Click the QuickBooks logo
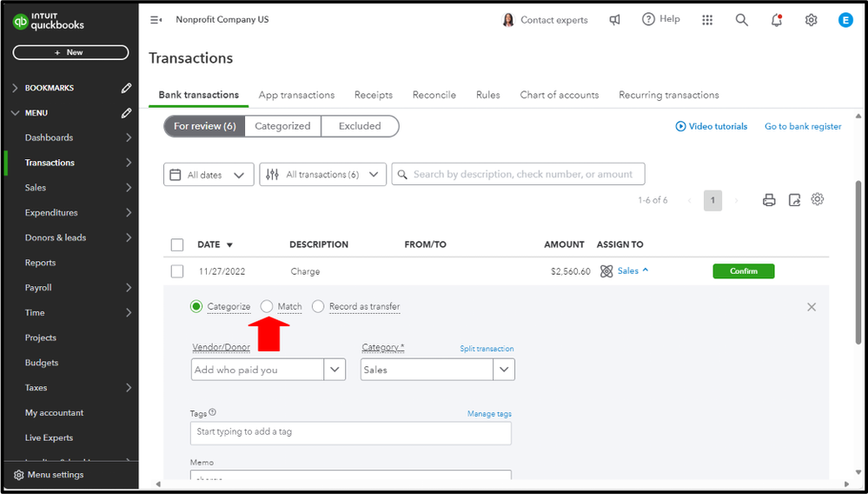The height and width of the screenshot is (494, 868). (49, 21)
